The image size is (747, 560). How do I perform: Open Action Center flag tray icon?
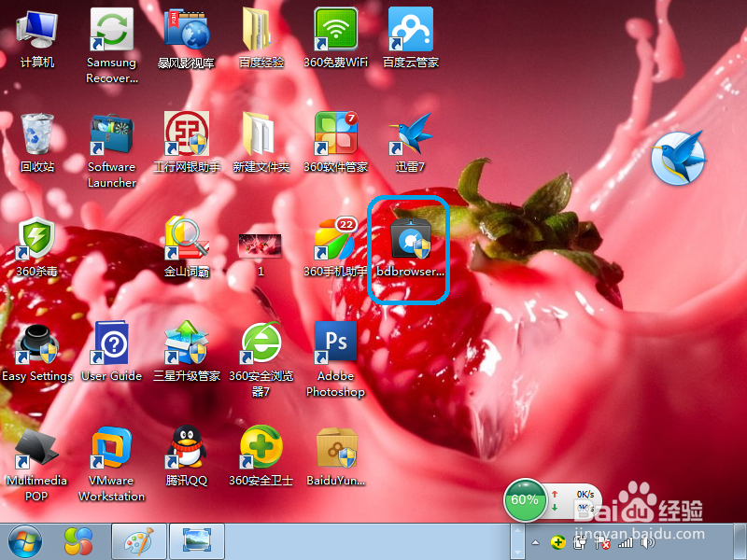click(602, 542)
